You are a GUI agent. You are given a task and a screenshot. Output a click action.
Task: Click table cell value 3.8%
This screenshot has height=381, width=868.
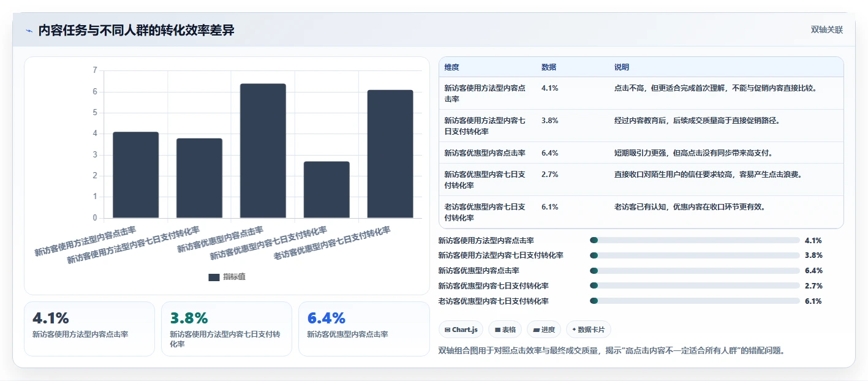(x=549, y=121)
